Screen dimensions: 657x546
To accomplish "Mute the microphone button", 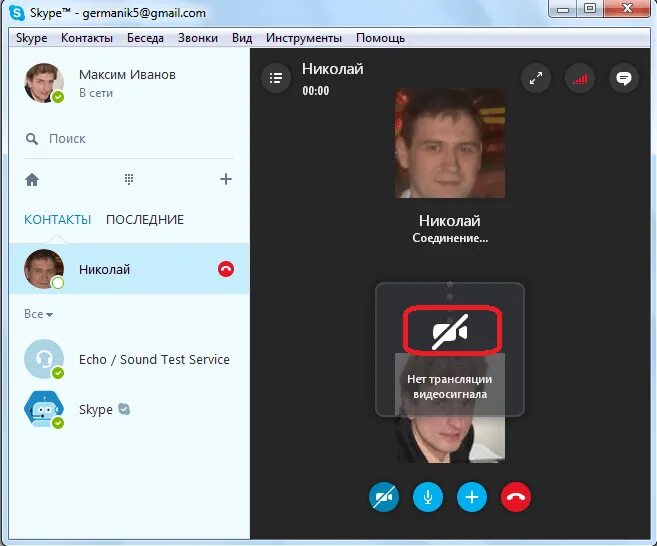I will [x=428, y=497].
